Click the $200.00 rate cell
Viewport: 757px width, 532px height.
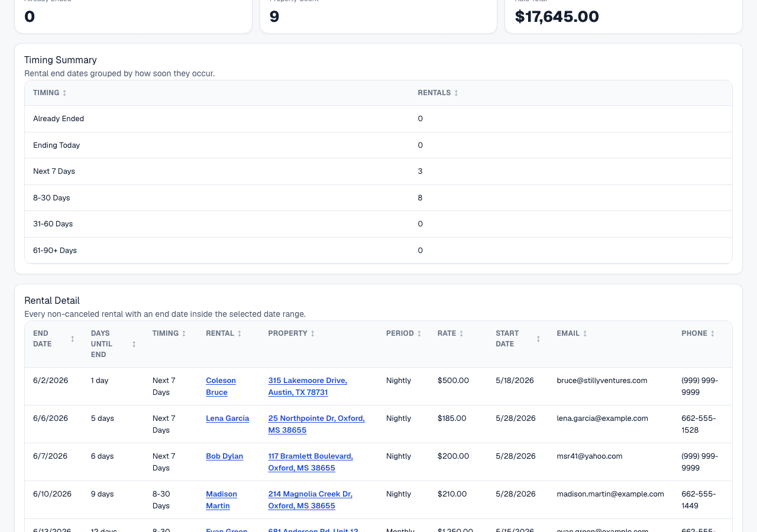453,456
